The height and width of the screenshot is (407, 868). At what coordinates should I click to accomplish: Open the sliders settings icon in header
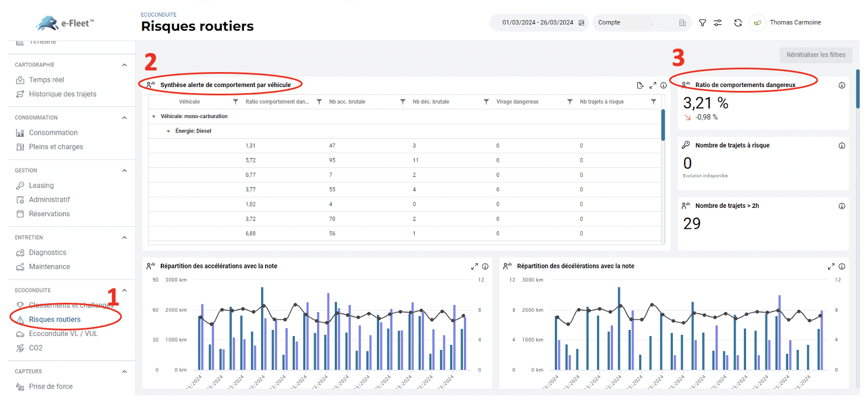tap(718, 23)
